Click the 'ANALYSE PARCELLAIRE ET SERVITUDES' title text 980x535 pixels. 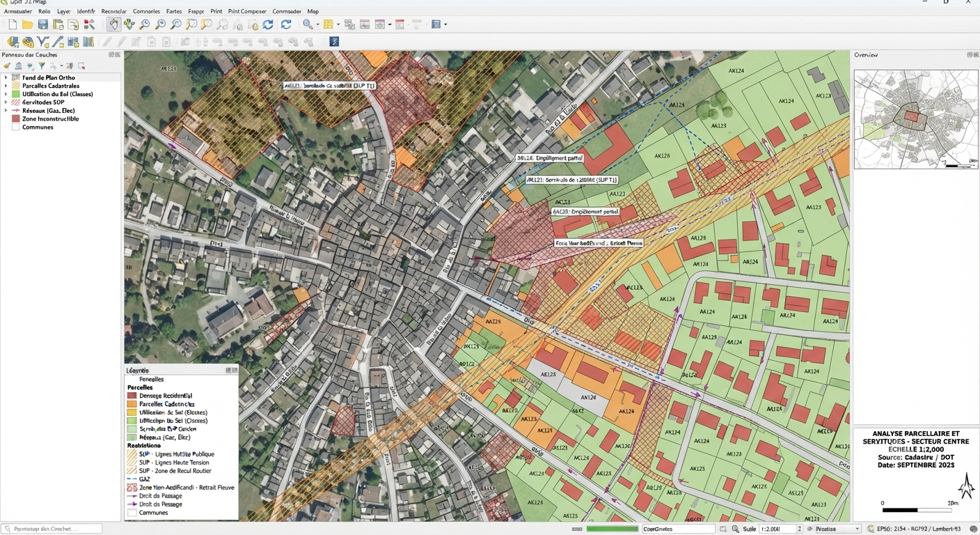pos(915,437)
